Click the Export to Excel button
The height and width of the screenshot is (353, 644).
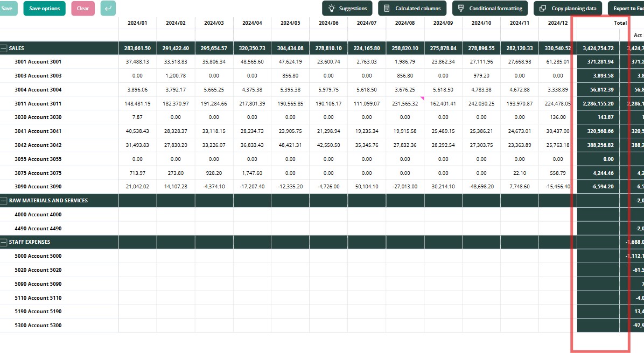tap(626, 8)
